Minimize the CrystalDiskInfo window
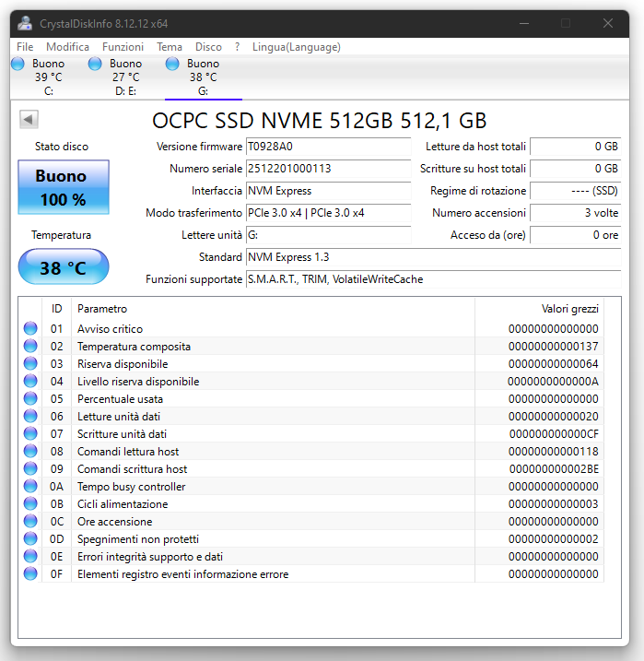 [524, 24]
